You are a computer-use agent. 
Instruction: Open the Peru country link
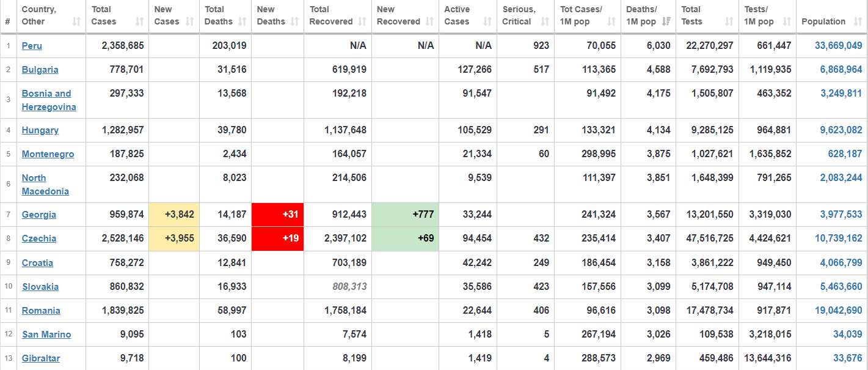click(x=32, y=46)
